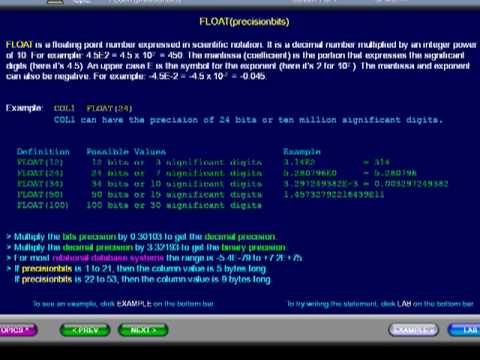Launch the blue LAB button
The width and height of the screenshot is (480, 360).
pos(465,330)
